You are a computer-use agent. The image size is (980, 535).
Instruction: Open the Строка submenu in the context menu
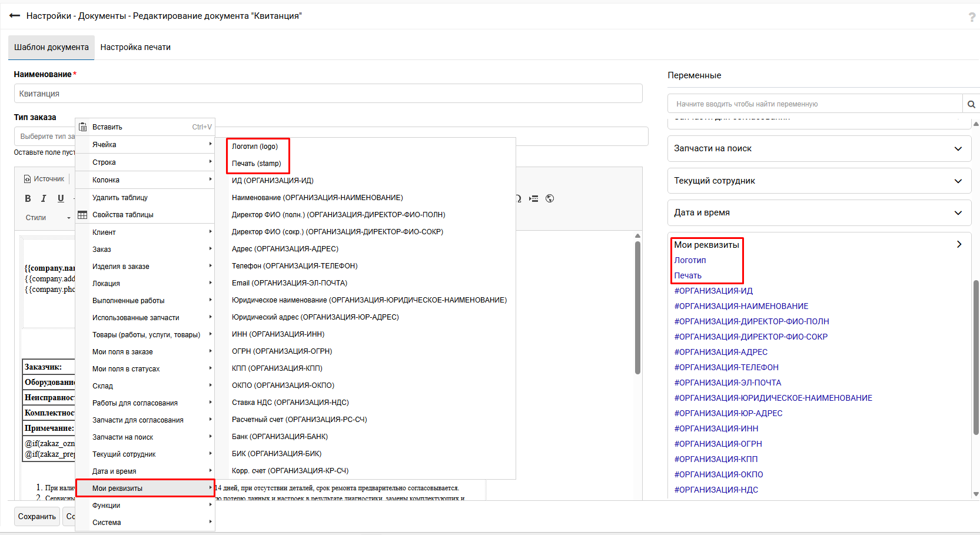tap(145, 162)
